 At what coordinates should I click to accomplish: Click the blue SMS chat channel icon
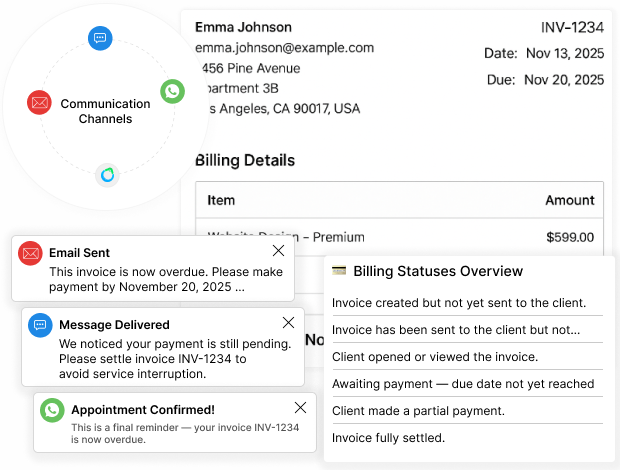[100, 38]
